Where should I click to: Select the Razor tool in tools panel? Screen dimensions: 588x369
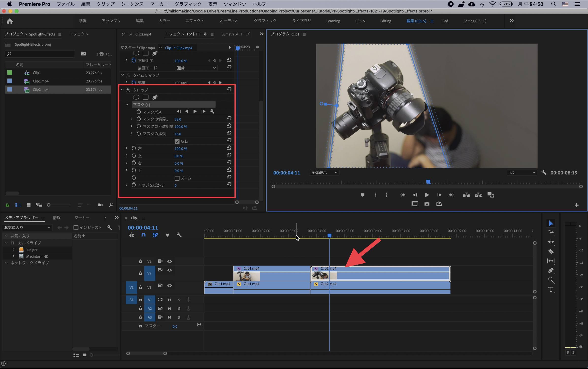click(551, 252)
